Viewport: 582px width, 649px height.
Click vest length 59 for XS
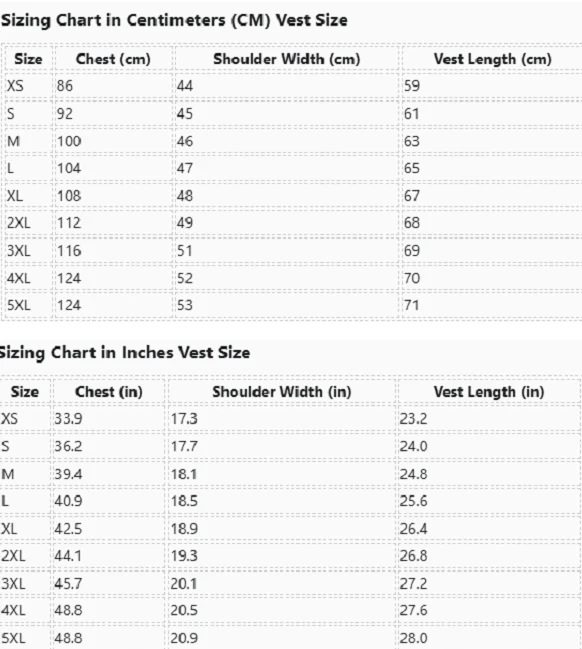(x=412, y=86)
